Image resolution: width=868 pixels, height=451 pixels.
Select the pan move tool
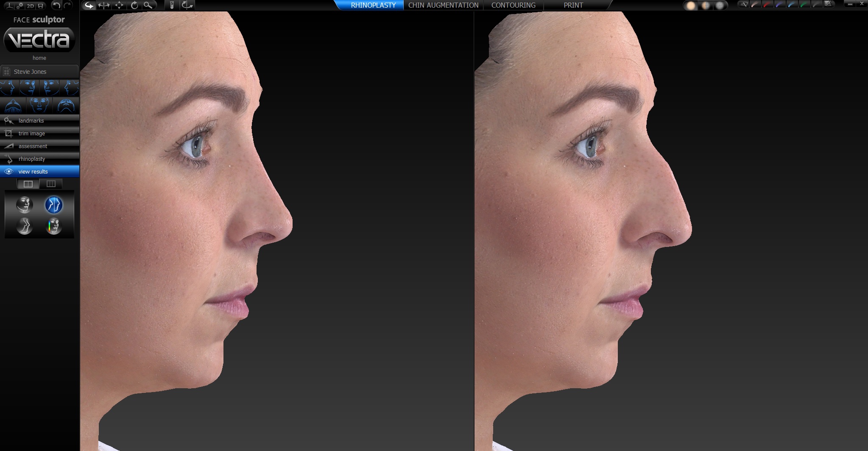coord(119,5)
